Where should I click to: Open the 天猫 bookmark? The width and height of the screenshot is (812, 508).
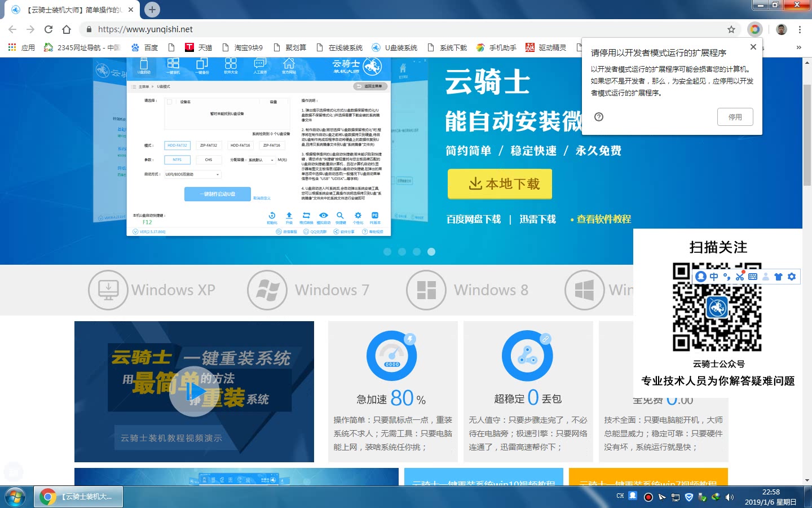point(198,47)
